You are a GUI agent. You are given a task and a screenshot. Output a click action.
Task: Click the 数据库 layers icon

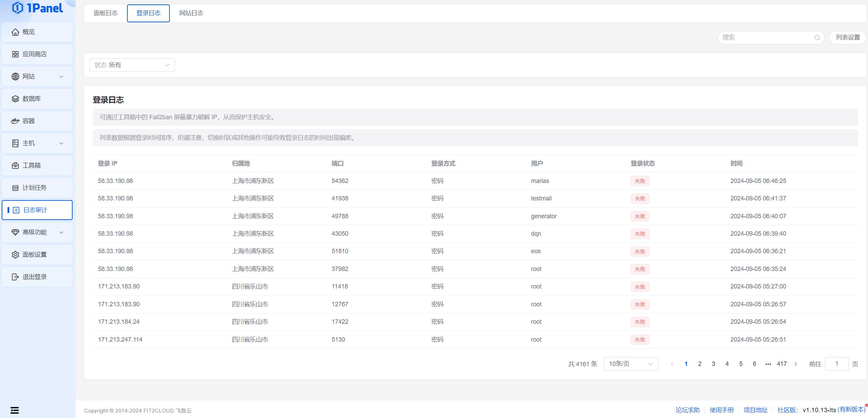point(15,99)
